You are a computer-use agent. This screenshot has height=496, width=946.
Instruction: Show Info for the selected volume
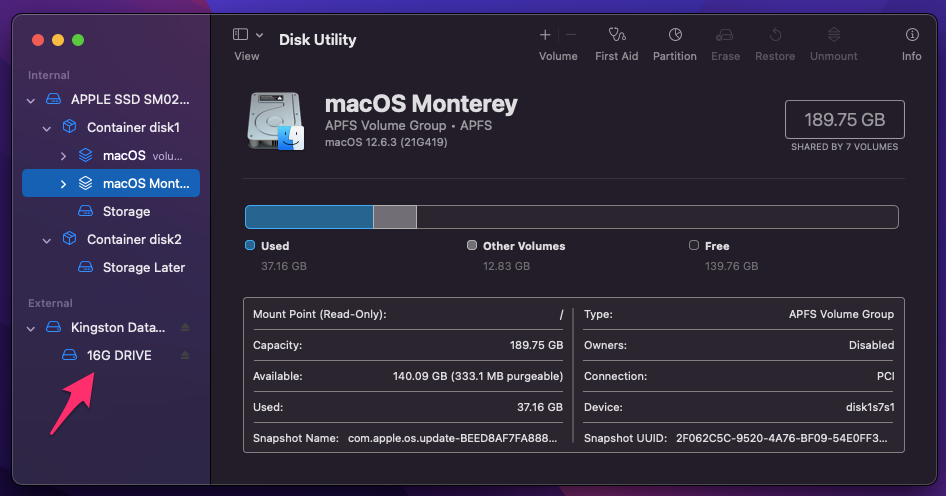coord(912,34)
